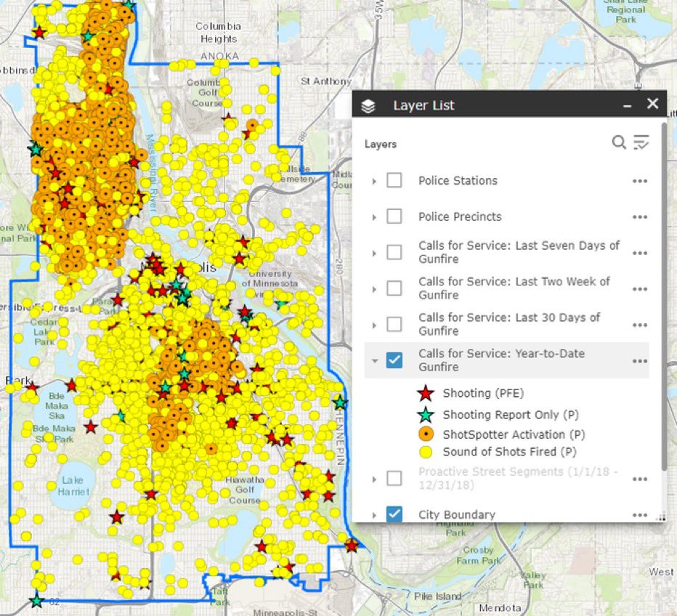Click the 'Bde Maka Ska' lake label
Screen dimensions: 677x616
point(57,406)
